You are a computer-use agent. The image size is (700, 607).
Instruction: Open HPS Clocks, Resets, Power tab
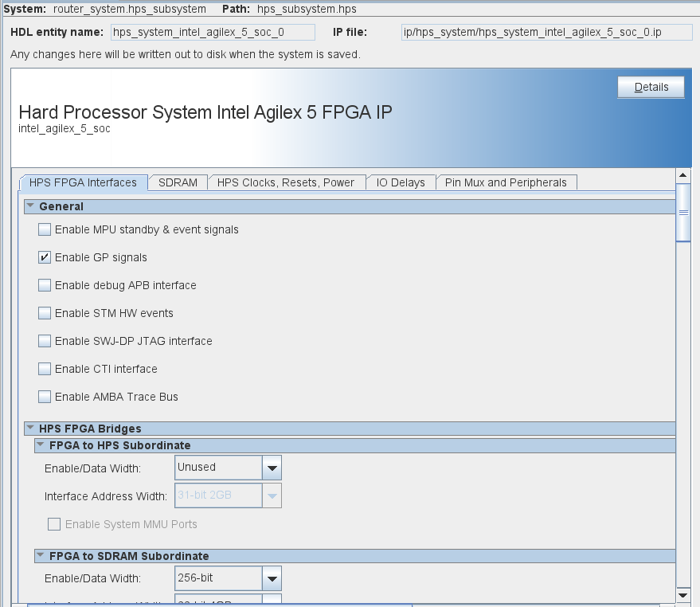(x=286, y=182)
